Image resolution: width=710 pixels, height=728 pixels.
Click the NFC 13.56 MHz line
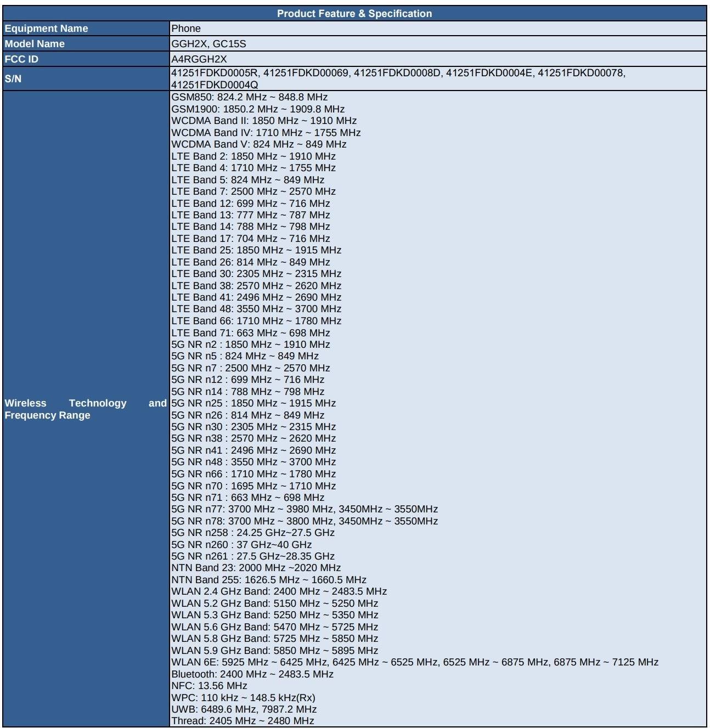click(209, 686)
